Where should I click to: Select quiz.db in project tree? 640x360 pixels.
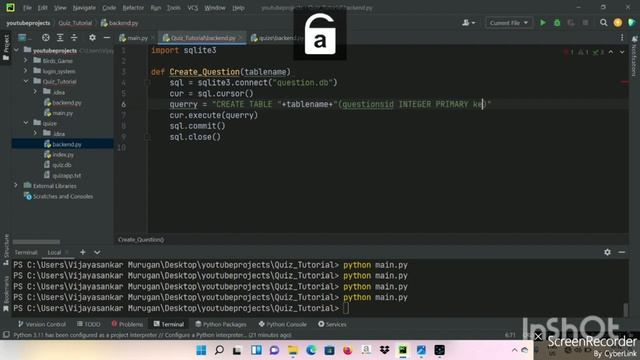[x=58, y=165]
